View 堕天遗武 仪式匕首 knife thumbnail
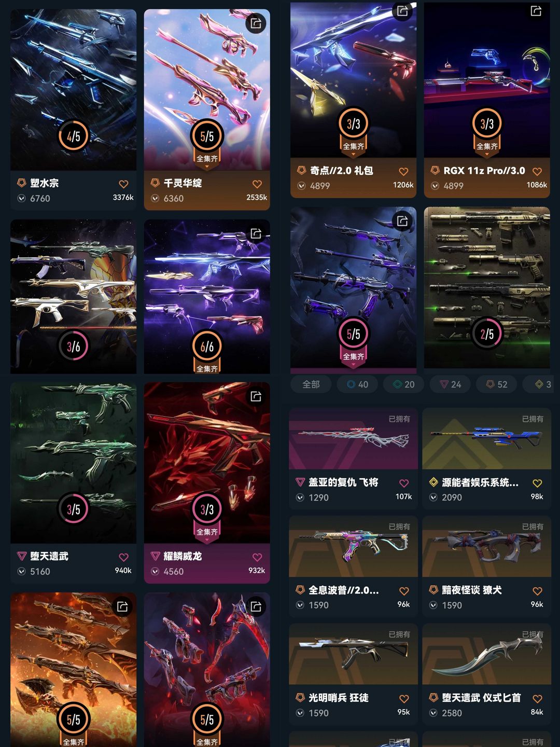The image size is (560, 747). (x=487, y=654)
